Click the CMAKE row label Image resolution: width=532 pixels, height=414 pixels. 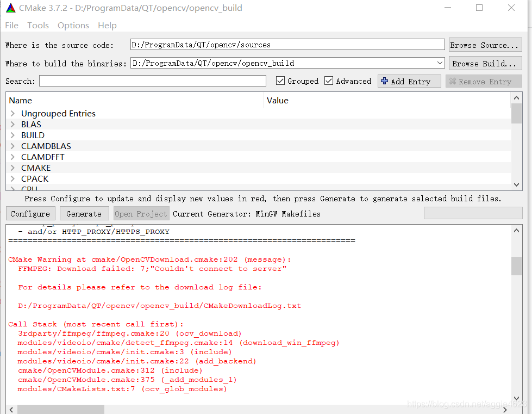tap(36, 168)
